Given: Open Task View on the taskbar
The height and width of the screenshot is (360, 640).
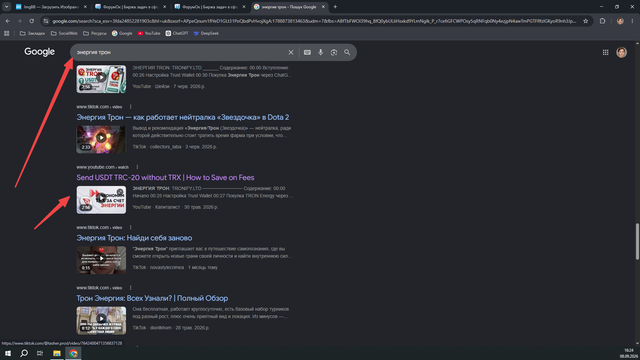Looking at the screenshot, I should (x=40, y=353).
